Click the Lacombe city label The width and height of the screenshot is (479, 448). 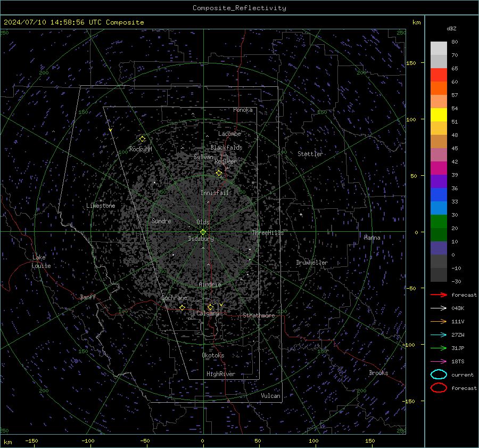coord(229,134)
